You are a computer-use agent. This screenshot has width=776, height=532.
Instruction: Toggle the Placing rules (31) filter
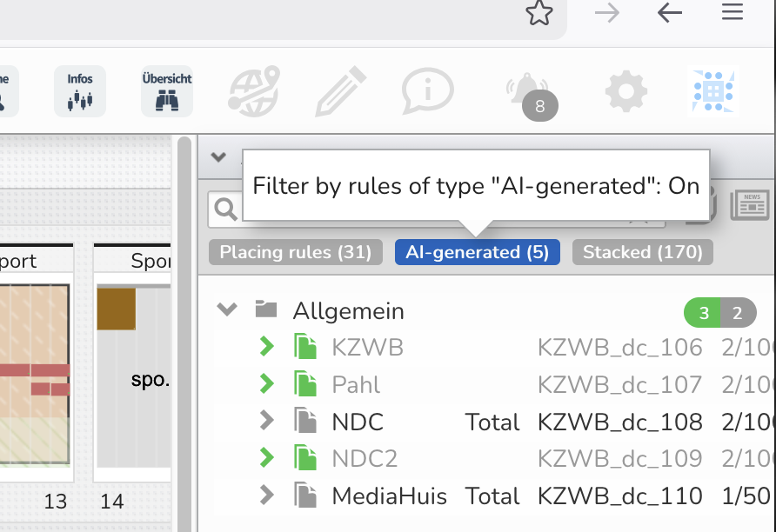(296, 253)
